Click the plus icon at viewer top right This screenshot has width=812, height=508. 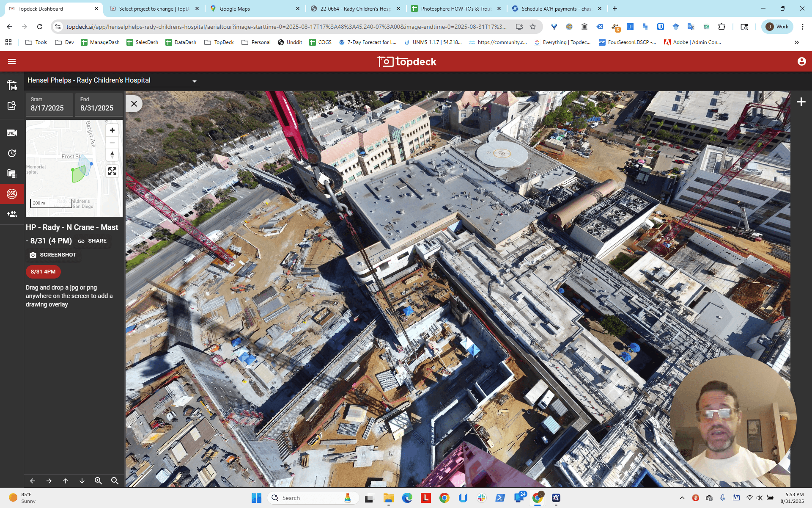(x=801, y=102)
